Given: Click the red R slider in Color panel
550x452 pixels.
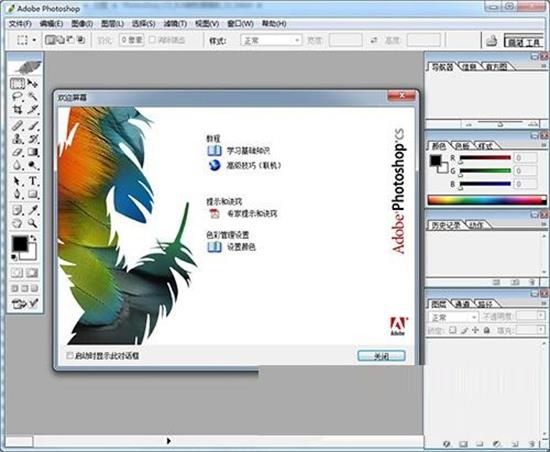Looking at the screenshot, I should (x=485, y=158).
